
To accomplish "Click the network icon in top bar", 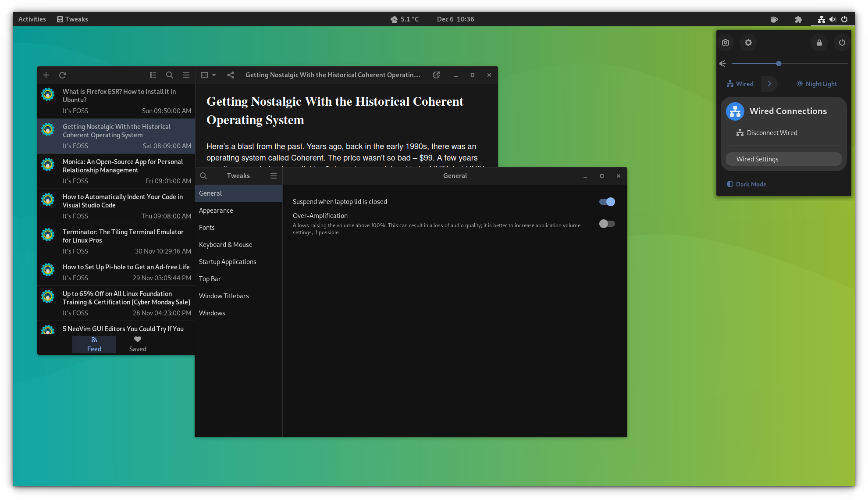I will pos(822,19).
